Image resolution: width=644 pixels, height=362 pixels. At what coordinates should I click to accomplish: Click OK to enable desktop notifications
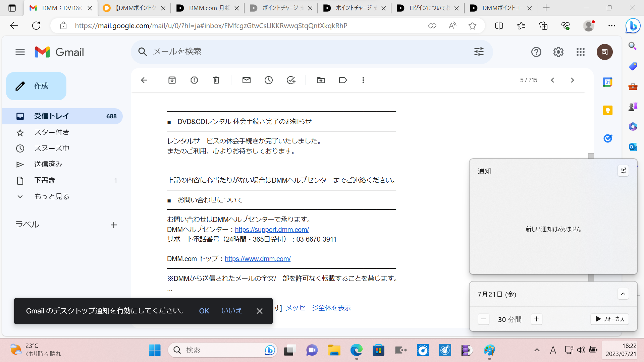(204, 311)
